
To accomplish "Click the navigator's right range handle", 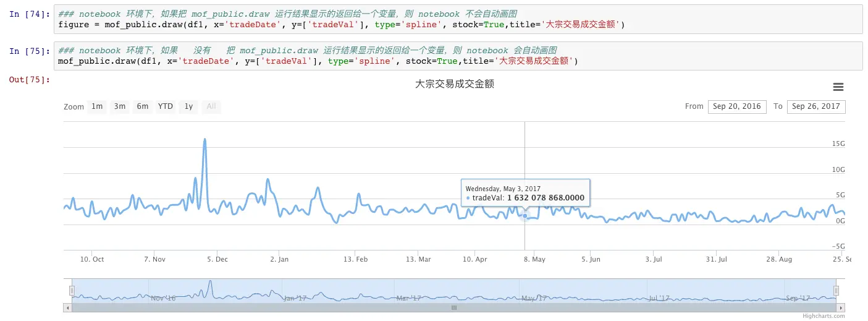I will tap(836, 291).
